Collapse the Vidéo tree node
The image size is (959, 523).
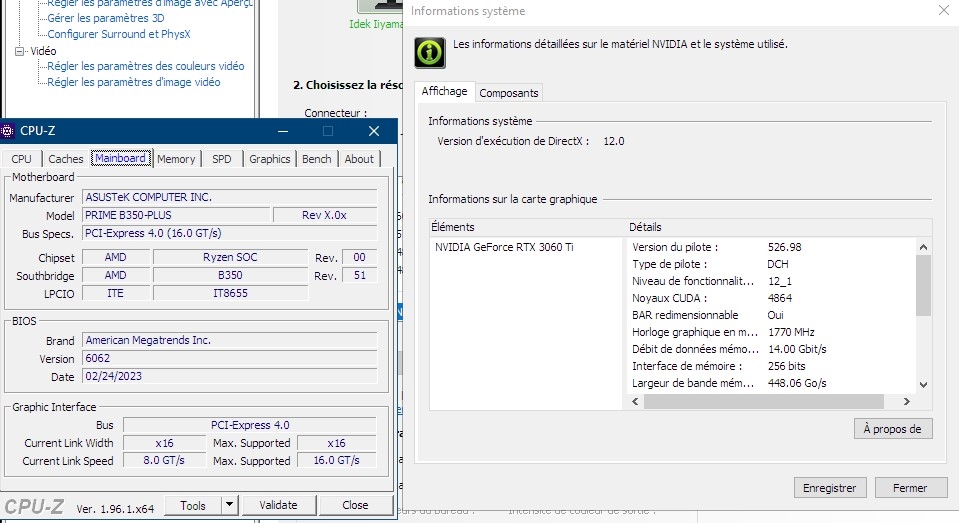(x=20, y=50)
